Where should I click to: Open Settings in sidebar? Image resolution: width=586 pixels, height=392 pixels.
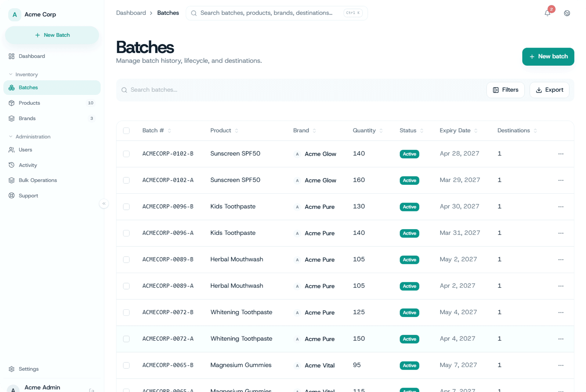52,369
